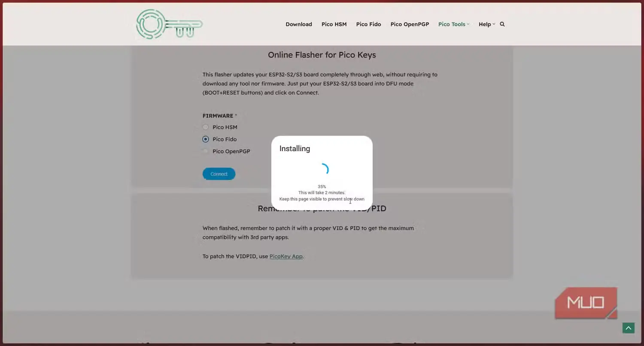This screenshot has height=346, width=644.
Task: Click the scroll-to-top arrow button
Action: 628,328
